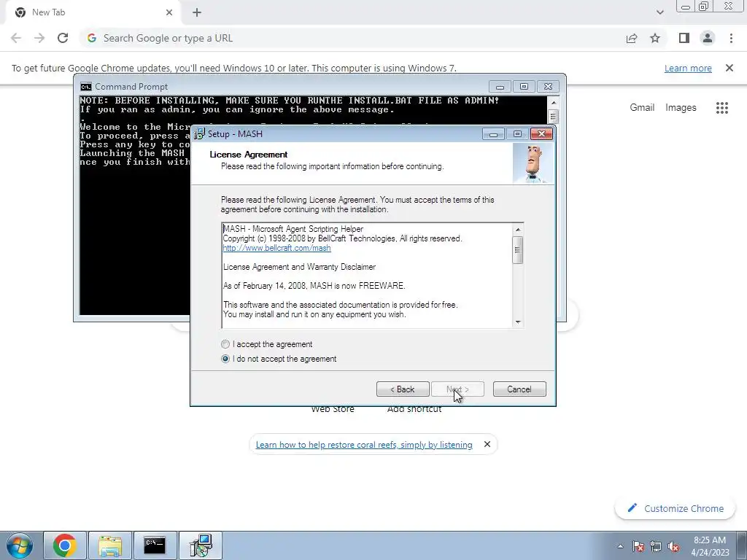
Task: Click the Command Prompt window icon
Action: 86,87
